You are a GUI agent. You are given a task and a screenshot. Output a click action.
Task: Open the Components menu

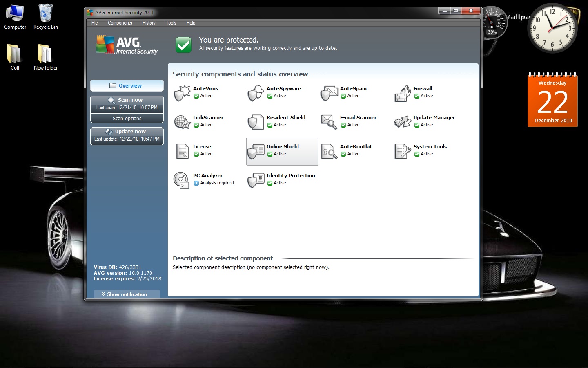click(x=120, y=23)
